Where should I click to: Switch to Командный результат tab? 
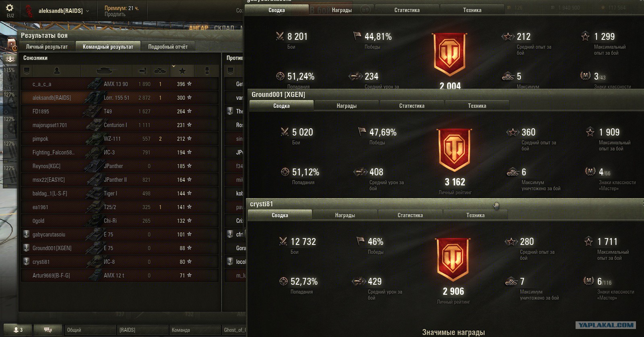(108, 47)
